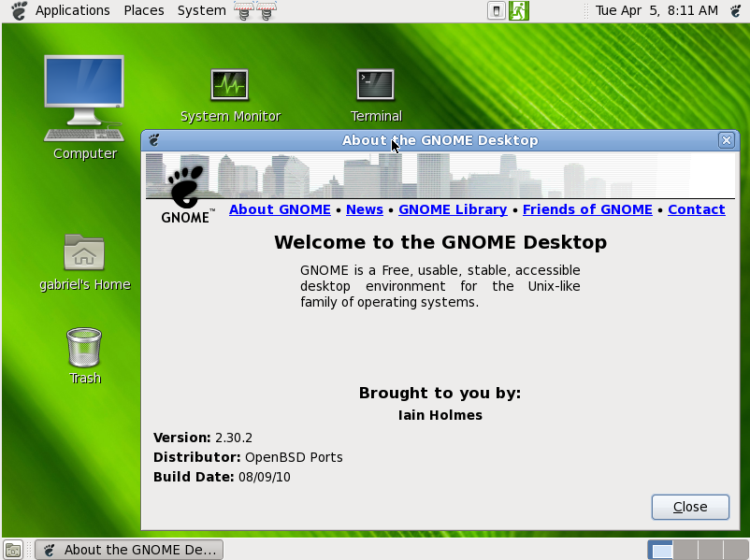Click the build date value 08/09/10
This screenshot has width=750, height=560.
click(x=265, y=477)
